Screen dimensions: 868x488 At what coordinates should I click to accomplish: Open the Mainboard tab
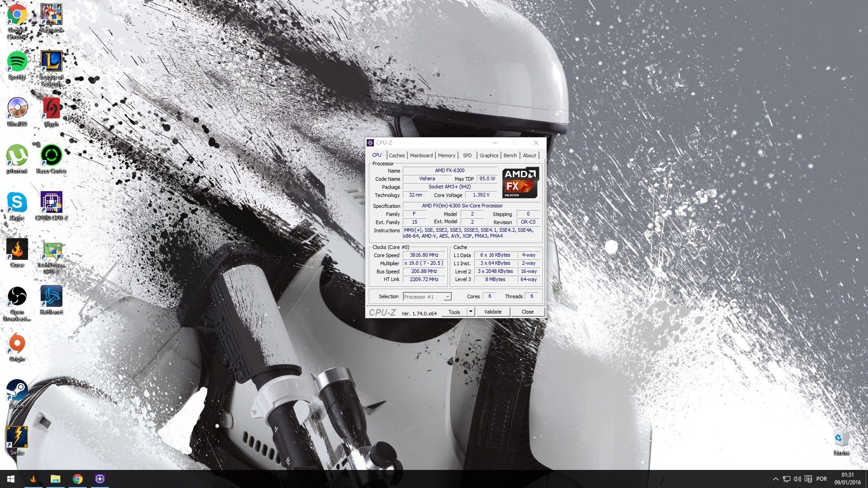click(x=421, y=155)
